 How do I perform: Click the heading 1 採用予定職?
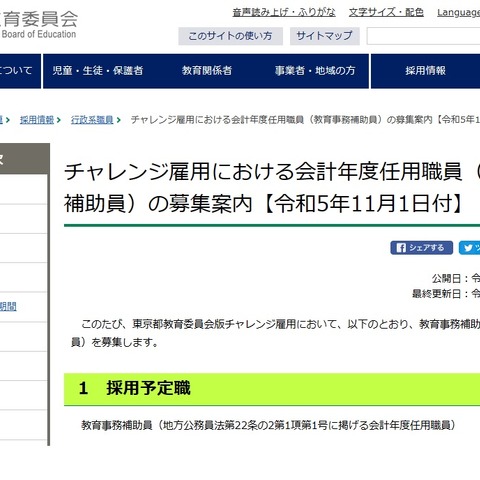135,389
